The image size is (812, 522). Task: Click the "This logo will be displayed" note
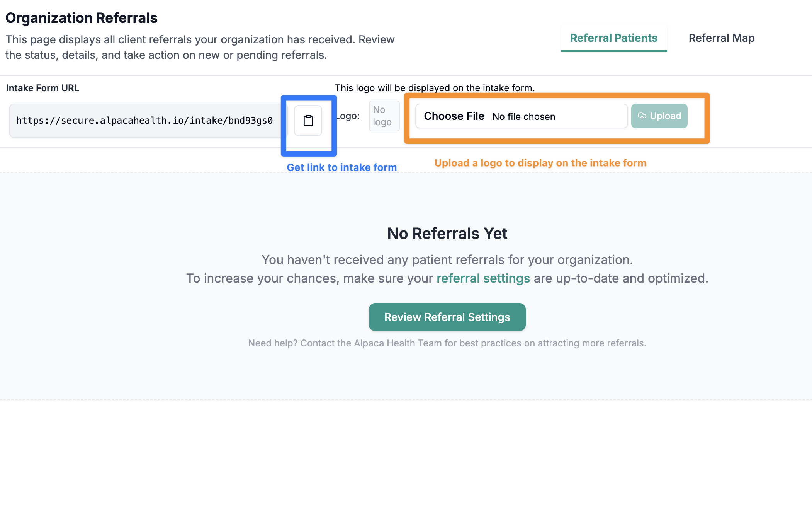click(435, 88)
